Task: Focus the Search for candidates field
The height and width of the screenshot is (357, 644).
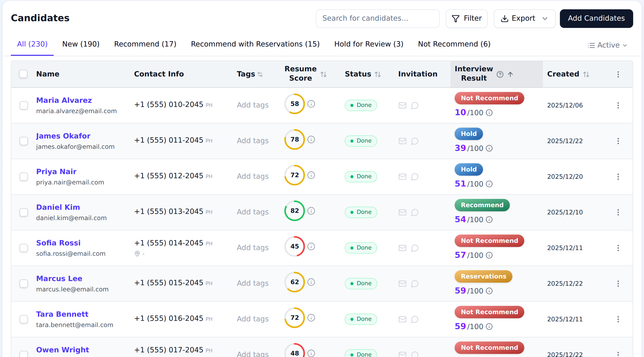Action: [x=377, y=18]
